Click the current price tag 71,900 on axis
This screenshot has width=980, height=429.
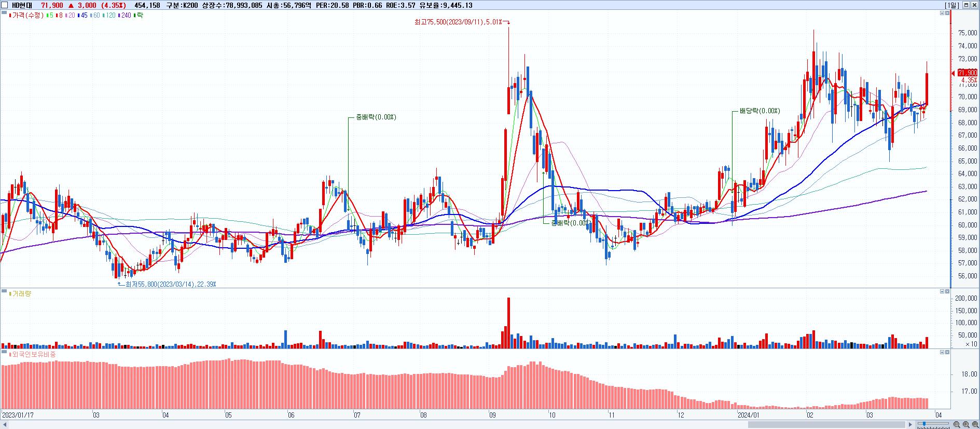pyautogui.click(x=967, y=73)
